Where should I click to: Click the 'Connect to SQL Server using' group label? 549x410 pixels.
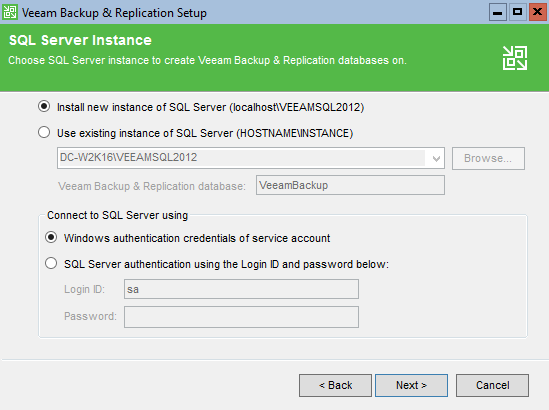[x=118, y=215]
